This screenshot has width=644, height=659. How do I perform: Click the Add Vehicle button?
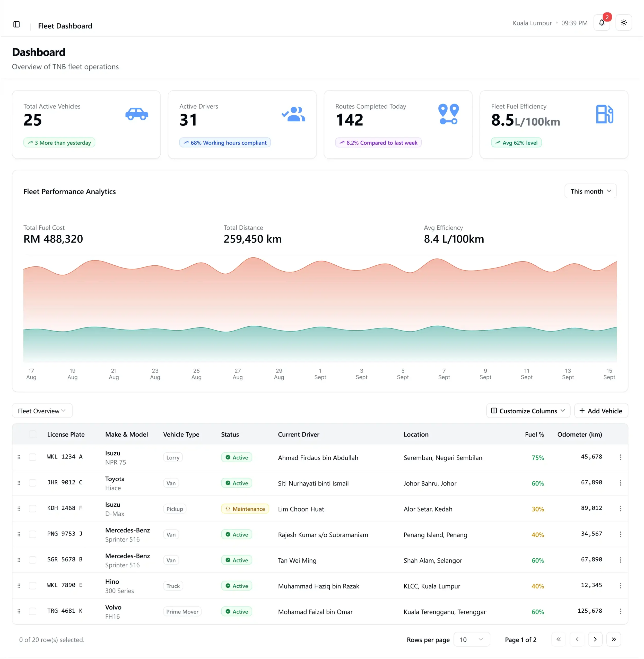601,411
